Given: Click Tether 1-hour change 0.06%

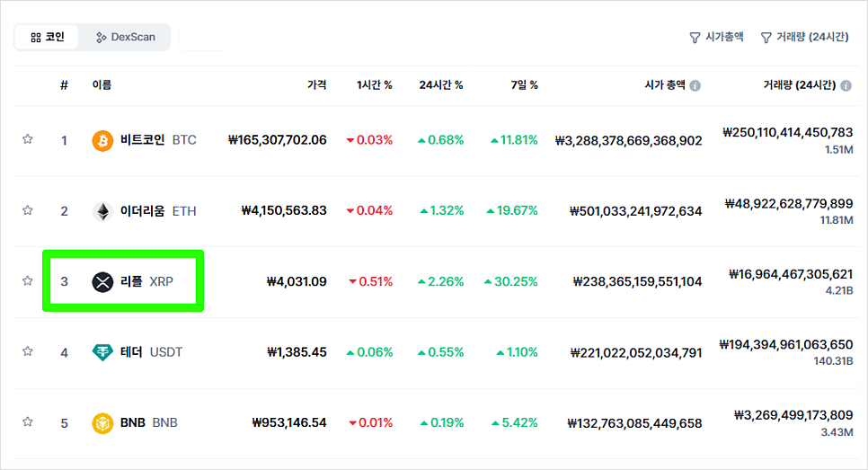Looking at the screenshot, I should point(369,352).
